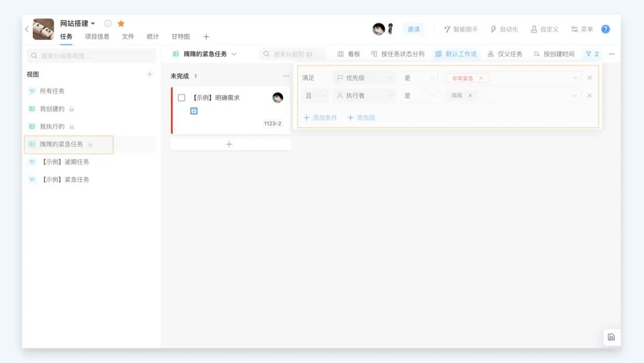Open 智能助手 smart assistant
Image resolution: width=644 pixels, height=363 pixels.
[461, 29]
